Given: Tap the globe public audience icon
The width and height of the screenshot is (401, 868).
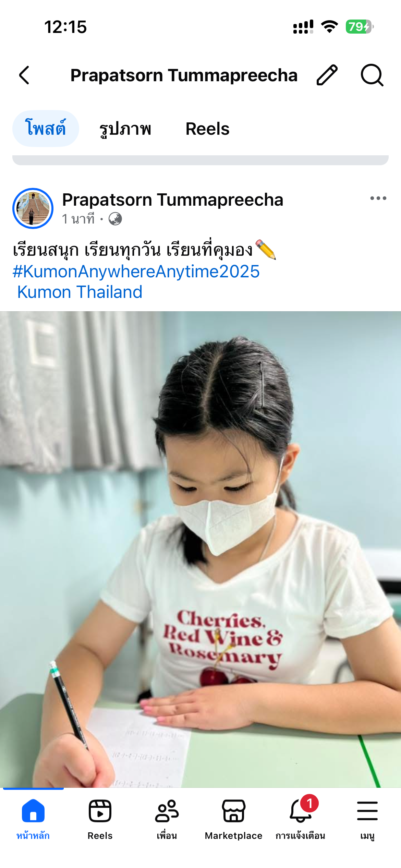Looking at the screenshot, I should pos(115,219).
